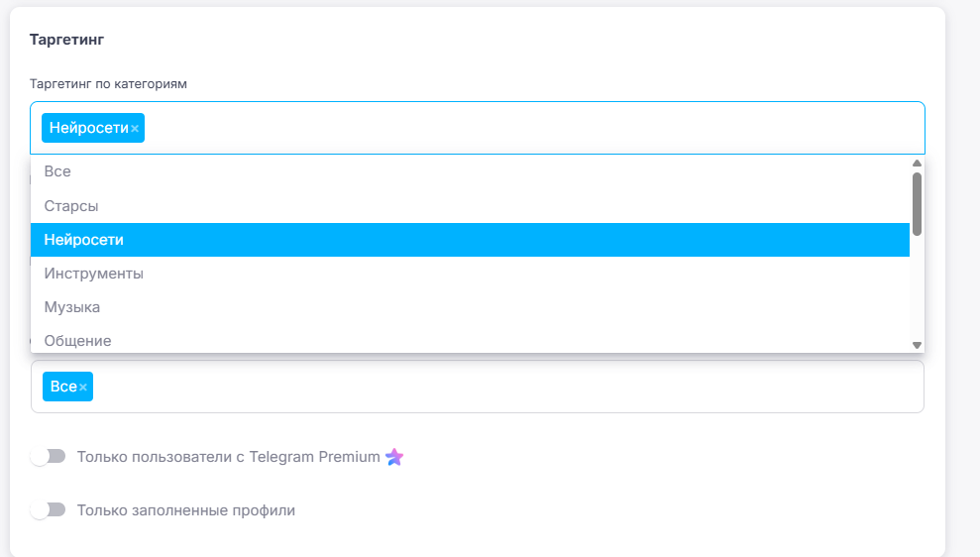Remove the Все tag with its x
The image size is (980, 557).
83,388
